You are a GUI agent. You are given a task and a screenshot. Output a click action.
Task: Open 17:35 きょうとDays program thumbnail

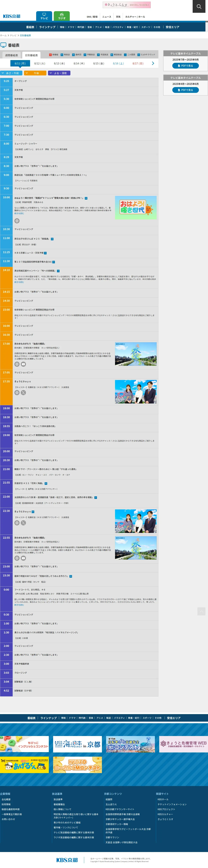point(136,392)
